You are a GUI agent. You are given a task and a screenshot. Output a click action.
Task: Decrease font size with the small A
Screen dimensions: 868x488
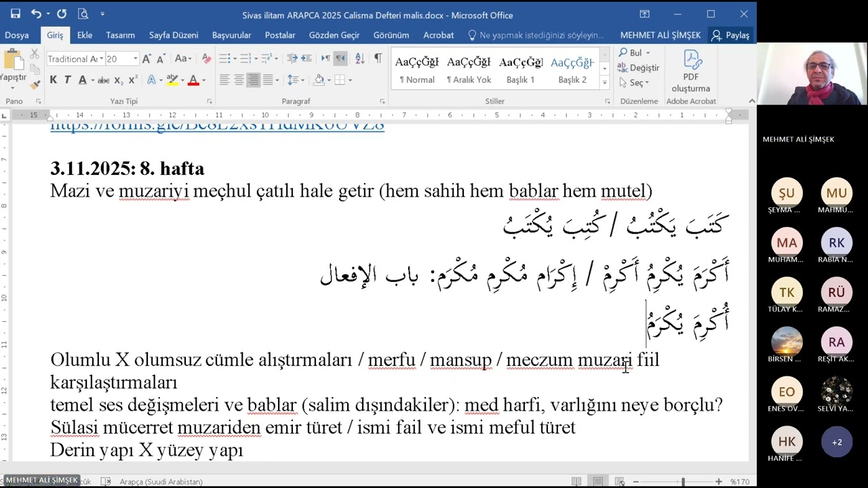[161, 59]
